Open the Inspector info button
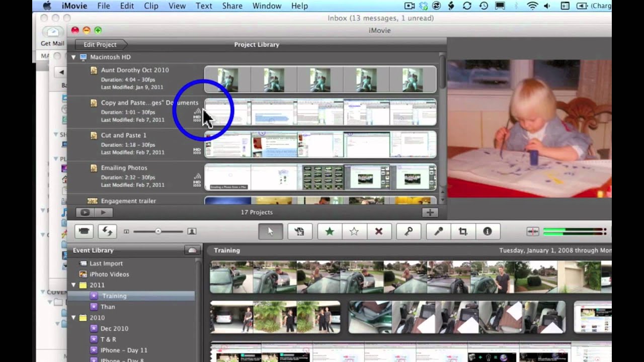 (487, 231)
